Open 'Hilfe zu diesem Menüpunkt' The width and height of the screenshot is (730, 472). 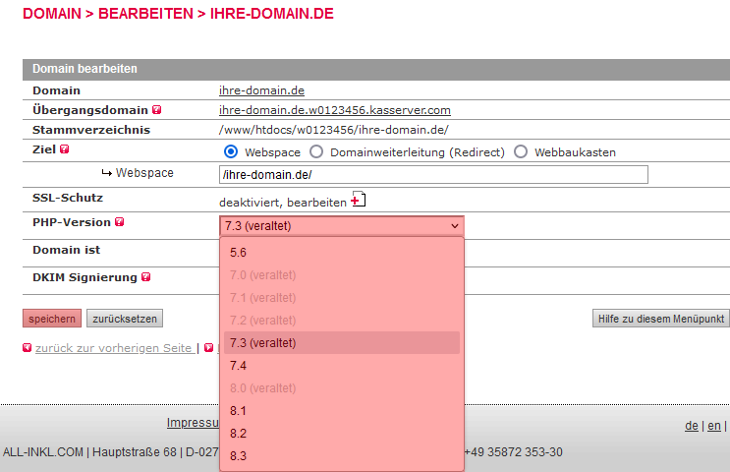(x=660, y=319)
